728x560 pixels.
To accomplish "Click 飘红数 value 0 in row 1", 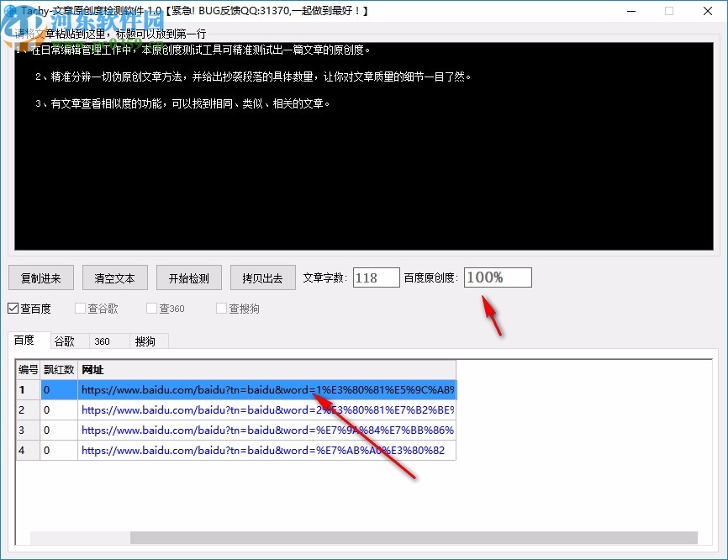I will [59, 389].
